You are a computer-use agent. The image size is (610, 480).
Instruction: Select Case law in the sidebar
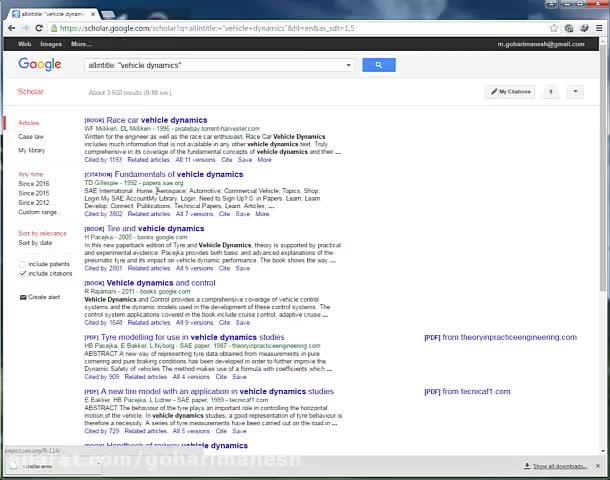click(x=31, y=137)
